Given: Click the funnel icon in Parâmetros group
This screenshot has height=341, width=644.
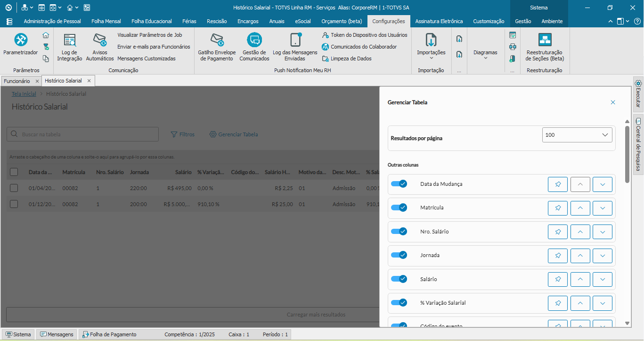Looking at the screenshot, I should click(46, 47).
